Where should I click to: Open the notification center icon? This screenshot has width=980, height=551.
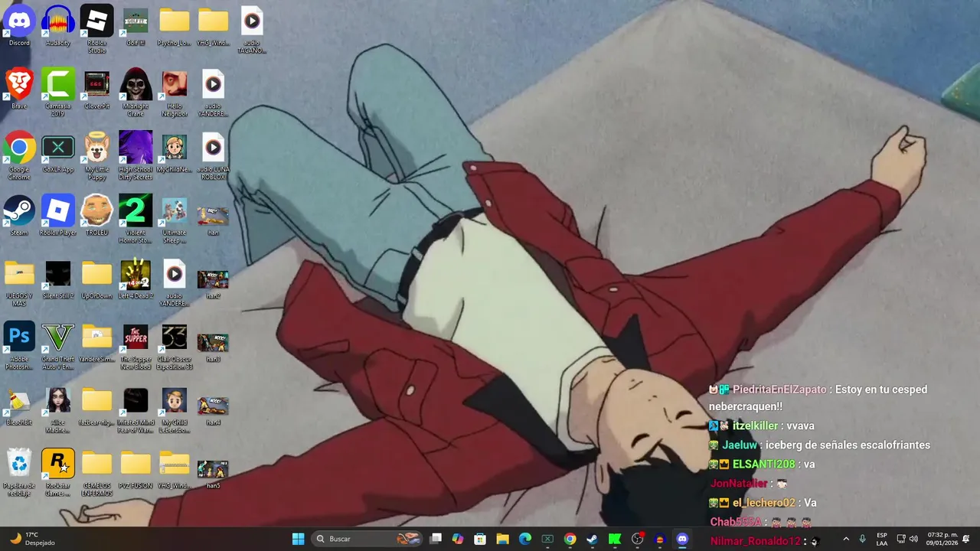pos(966,539)
